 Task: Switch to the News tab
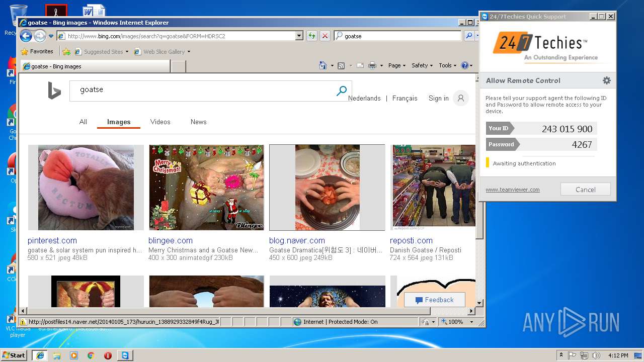click(198, 122)
